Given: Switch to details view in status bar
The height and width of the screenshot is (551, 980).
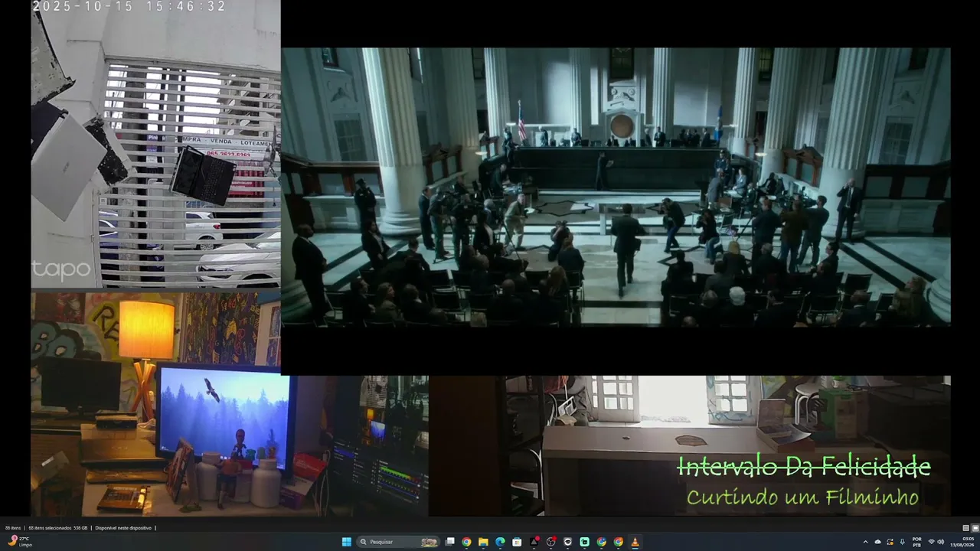Looking at the screenshot, I should click(965, 528).
